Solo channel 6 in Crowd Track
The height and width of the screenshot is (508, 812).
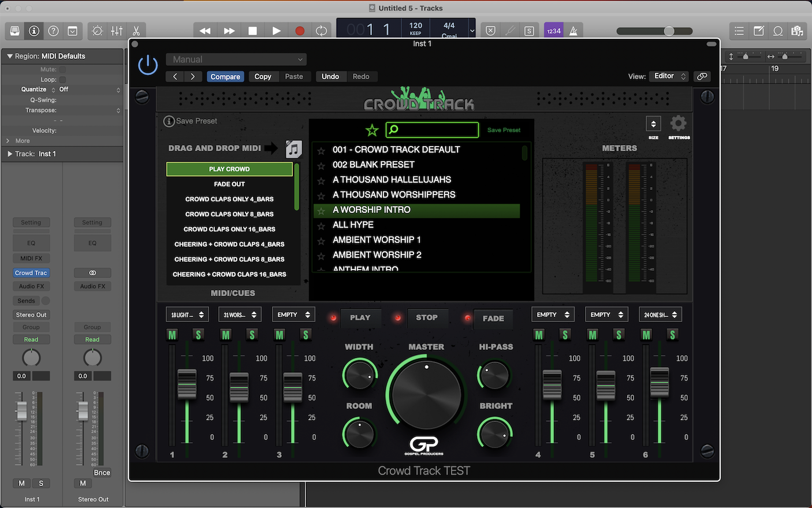point(672,335)
